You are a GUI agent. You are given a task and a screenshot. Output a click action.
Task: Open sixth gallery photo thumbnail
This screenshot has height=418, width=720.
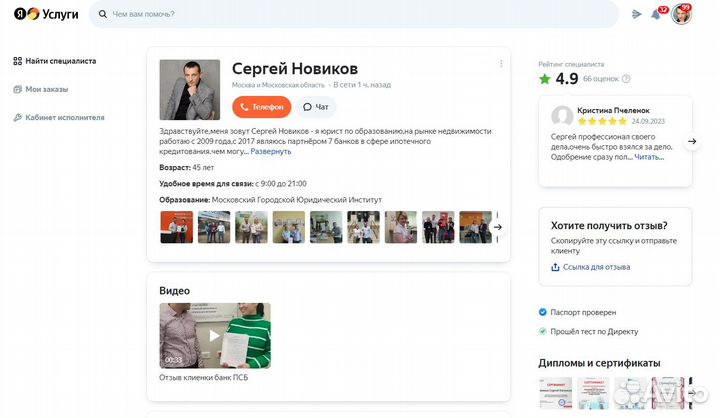[x=364, y=227]
